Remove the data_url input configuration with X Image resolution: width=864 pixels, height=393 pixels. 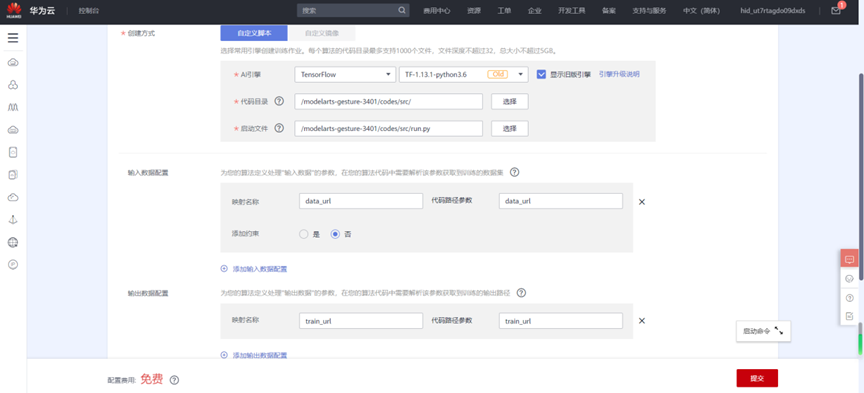point(642,202)
